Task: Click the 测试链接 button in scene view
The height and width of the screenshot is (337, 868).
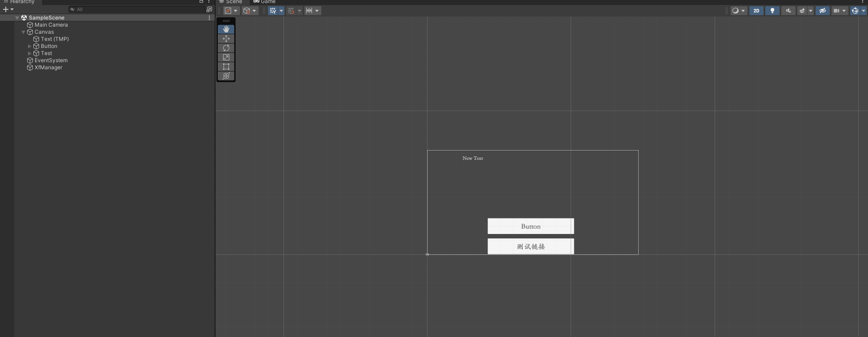Action: pos(531,246)
